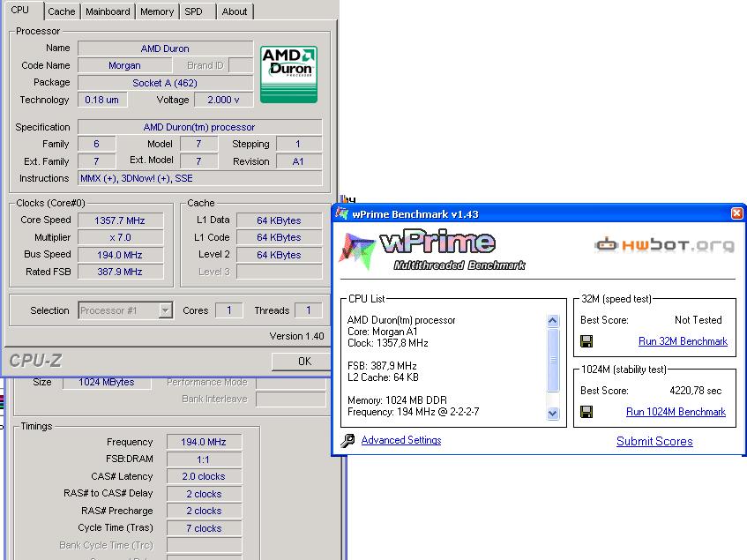The width and height of the screenshot is (747, 560).
Task: Switch to the Cache tab
Action: click(x=62, y=11)
